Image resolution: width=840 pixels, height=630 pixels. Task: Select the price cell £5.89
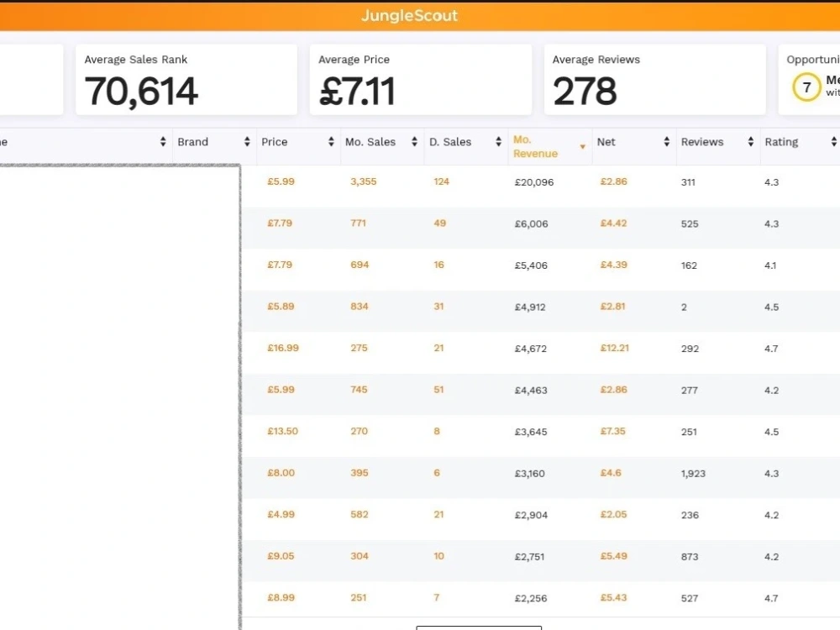point(281,307)
